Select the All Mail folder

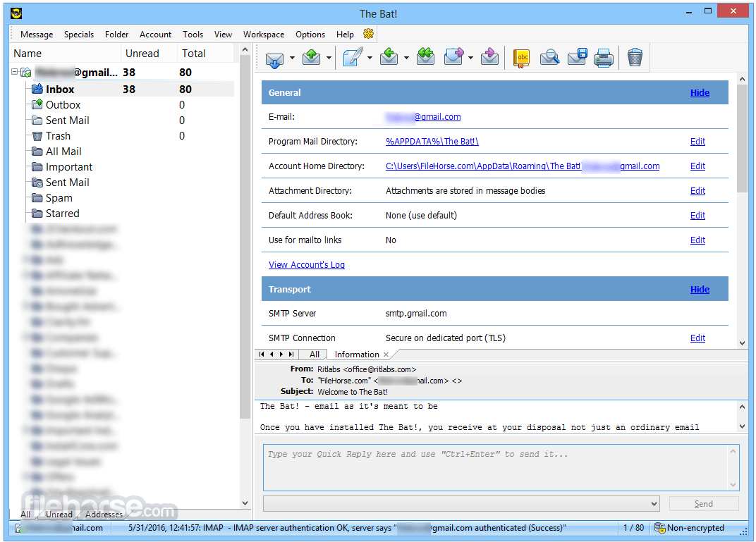(63, 152)
